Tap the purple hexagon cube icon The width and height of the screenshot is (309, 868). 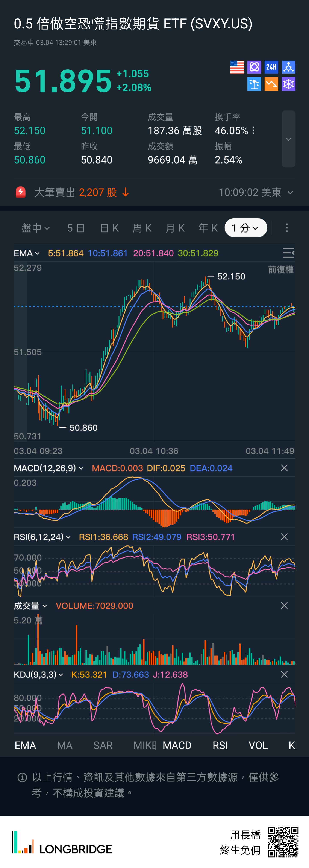288,84
